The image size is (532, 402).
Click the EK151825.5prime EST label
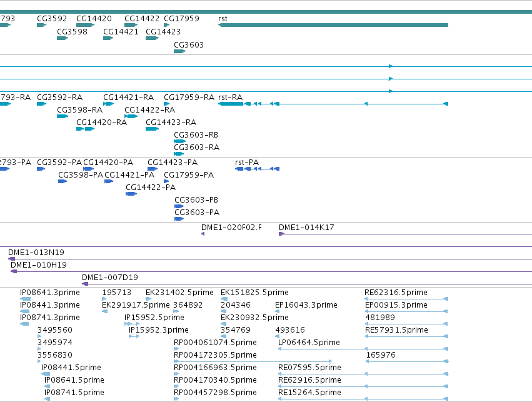254,293
